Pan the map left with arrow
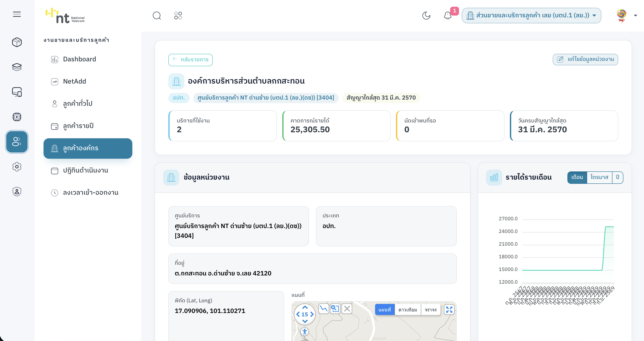This screenshot has height=341, width=644. click(298, 315)
